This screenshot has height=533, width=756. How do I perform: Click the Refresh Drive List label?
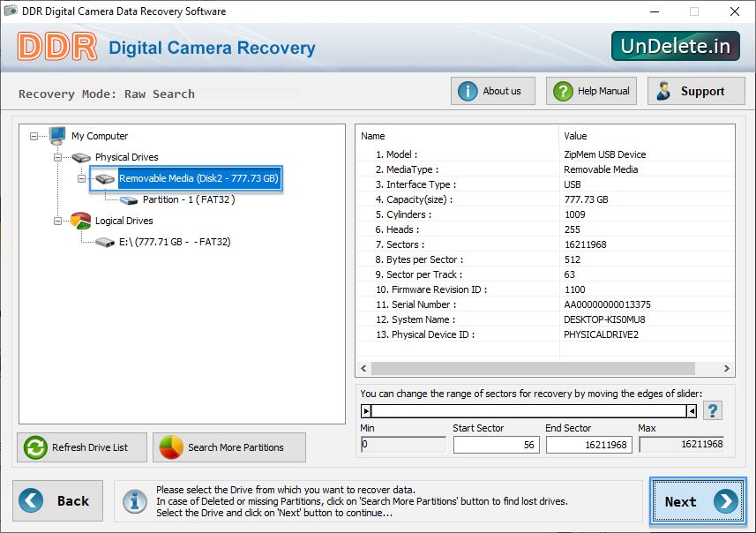90,447
